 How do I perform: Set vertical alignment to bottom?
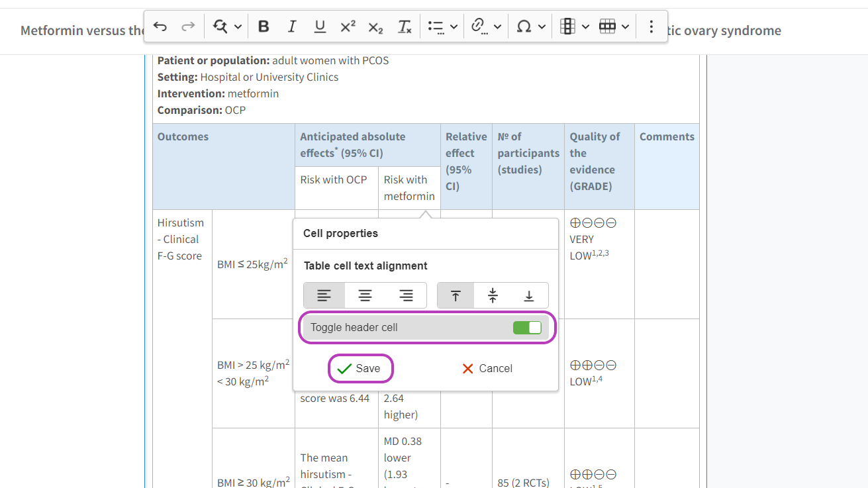[529, 295]
